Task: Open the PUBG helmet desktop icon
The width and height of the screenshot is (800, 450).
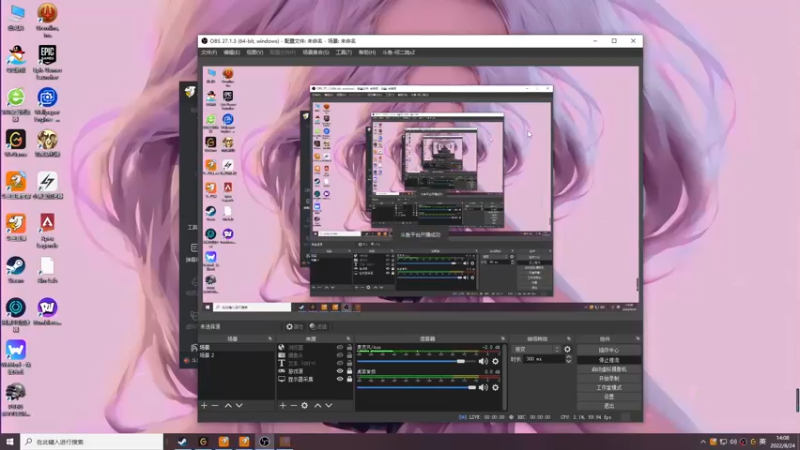Action: coord(16,399)
